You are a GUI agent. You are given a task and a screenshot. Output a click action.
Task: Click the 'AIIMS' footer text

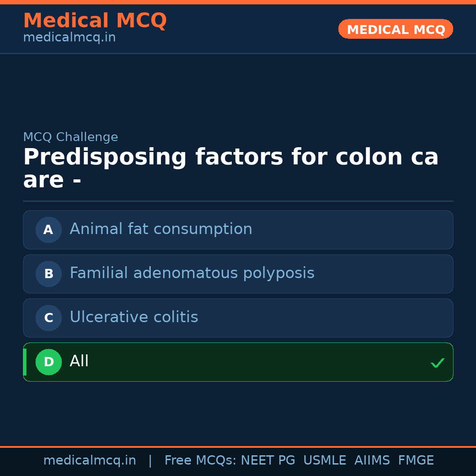click(x=372, y=461)
